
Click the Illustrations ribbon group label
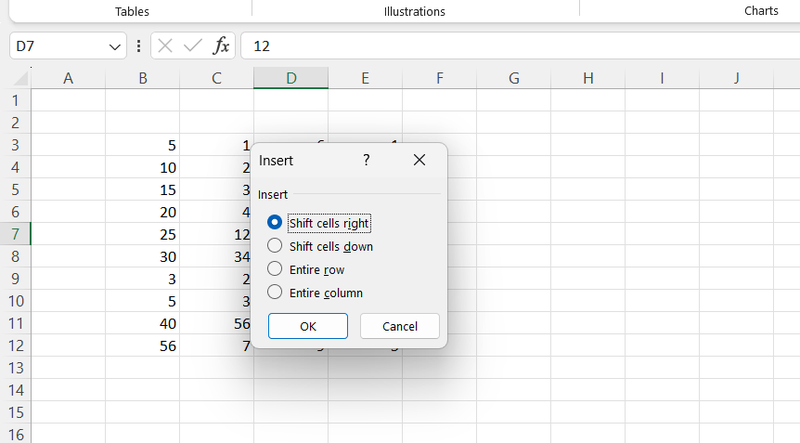tap(414, 11)
